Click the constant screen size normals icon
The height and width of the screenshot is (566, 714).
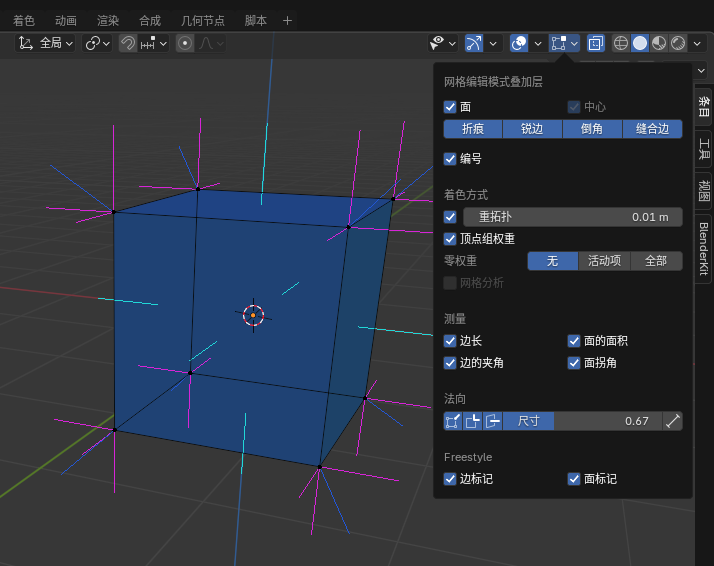pos(673,421)
